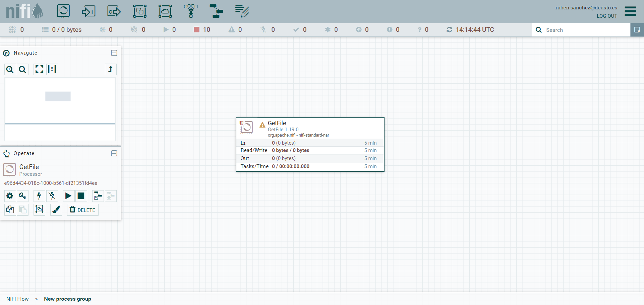Click the stopped components count 10

(x=202, y=30)
